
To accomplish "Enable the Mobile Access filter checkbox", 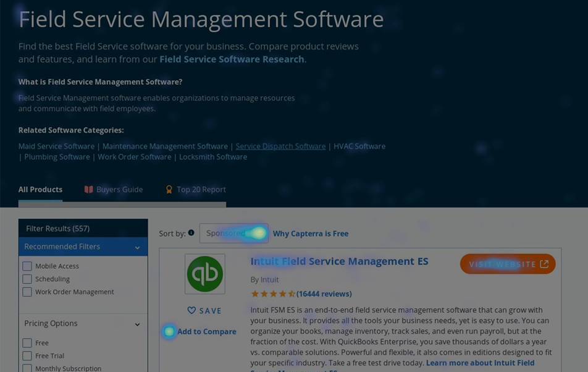I will (x=27, y=266).
